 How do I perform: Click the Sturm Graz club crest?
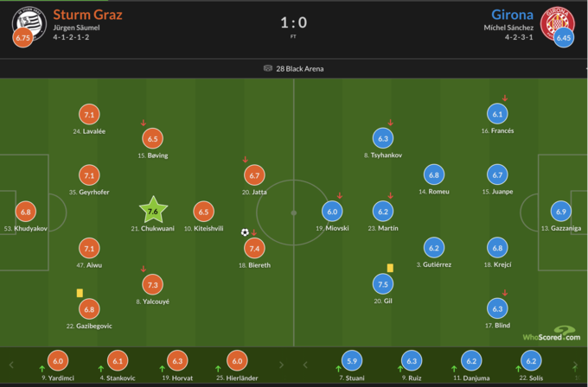(x=28, y=20)
